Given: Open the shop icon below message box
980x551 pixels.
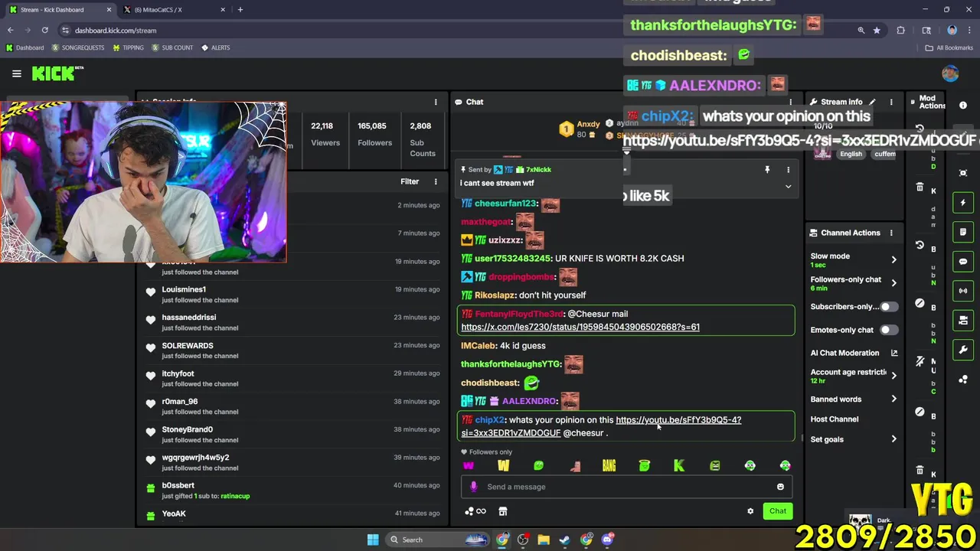Looking at the screenshot, I should [x=503, y=511].
